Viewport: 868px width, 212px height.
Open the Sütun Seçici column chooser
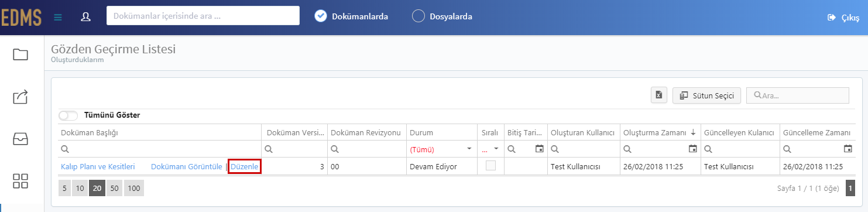[x=707, y=95]
